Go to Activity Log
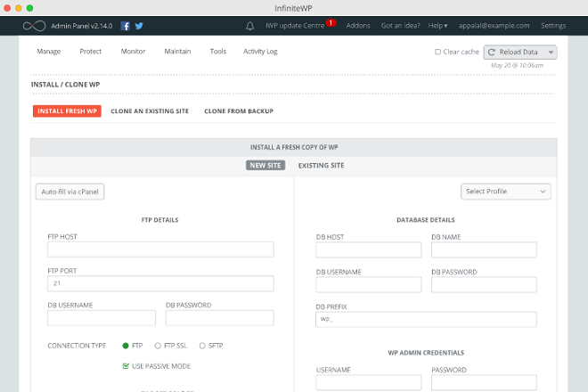Screen dimensions: 588x392 [x=261, y=52]
